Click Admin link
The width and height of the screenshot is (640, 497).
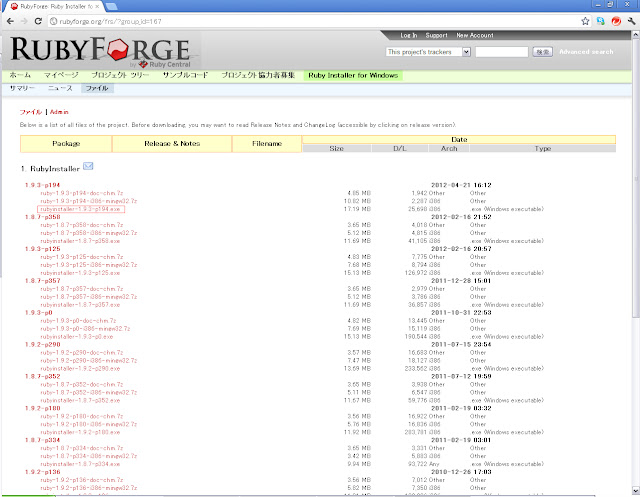point(59,112)
